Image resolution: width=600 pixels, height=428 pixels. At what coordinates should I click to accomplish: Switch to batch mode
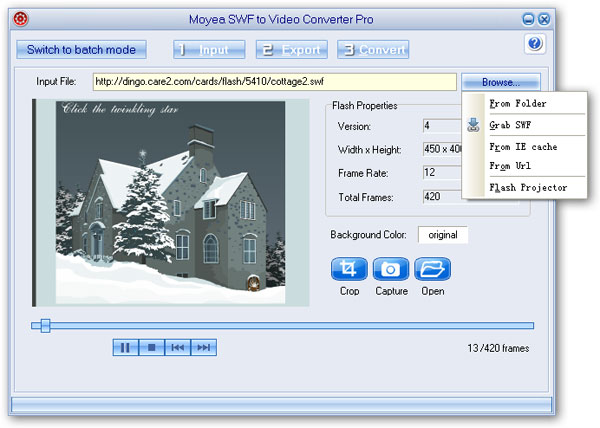click(81, 50)
